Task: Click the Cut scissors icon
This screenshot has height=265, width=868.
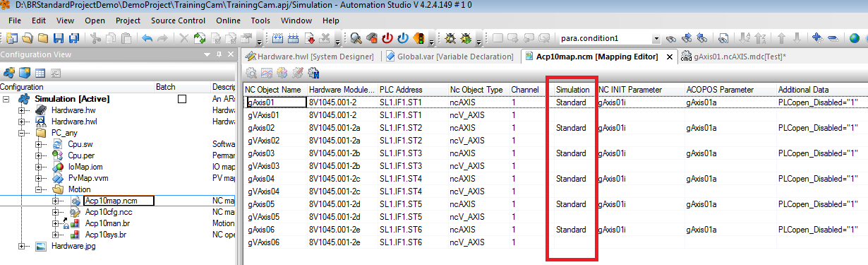Action: coord(95,38)
